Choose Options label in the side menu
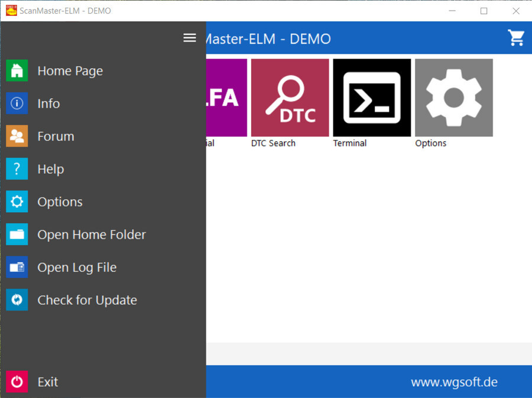Image resolution: width=532 pixels, height=398 pixels. coord(60,202)
